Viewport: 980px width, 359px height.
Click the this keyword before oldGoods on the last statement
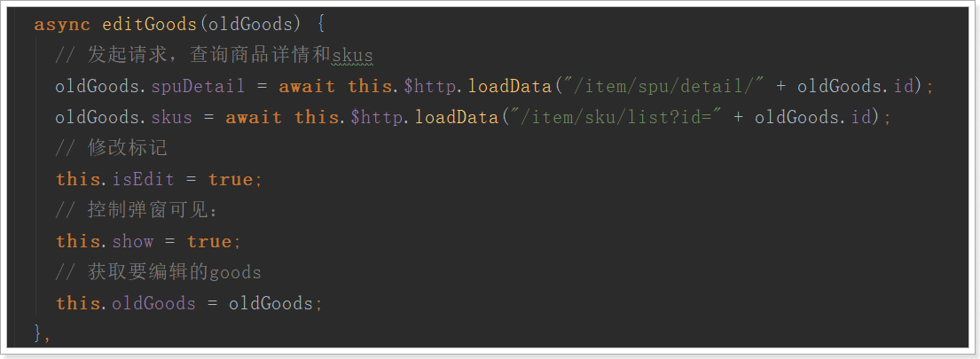pyautogui.click(x=77, y=303)
